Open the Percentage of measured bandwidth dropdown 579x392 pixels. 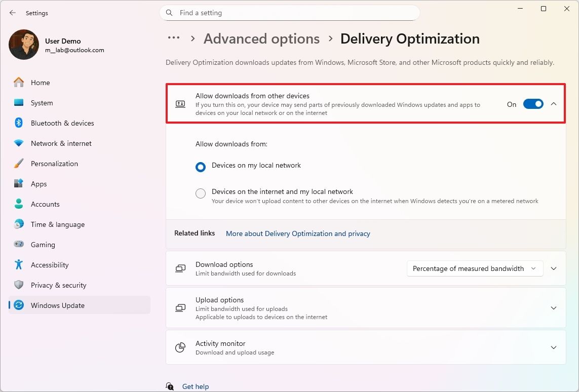click(x=474, y=268)
